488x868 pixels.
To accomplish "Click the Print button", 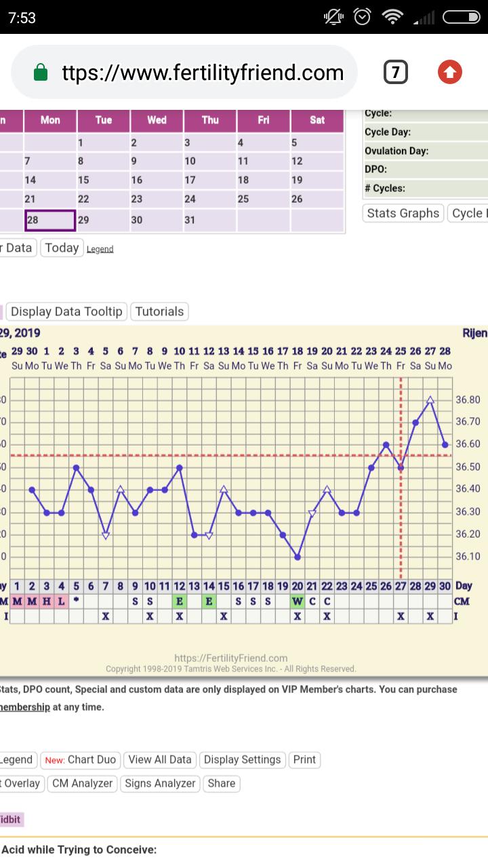I will (x=304, y=760).
